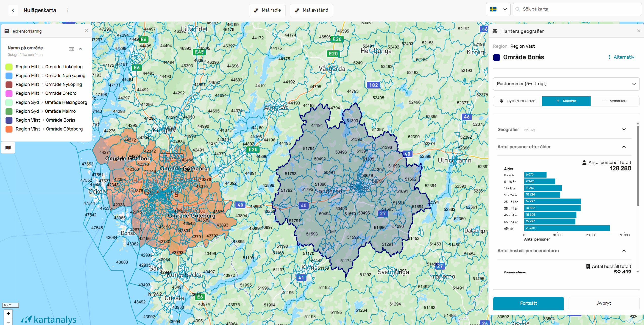Switch to Avmarkera deselect mode
The width and height of the screenshot is (644, 325).
(x=615, y=101)
